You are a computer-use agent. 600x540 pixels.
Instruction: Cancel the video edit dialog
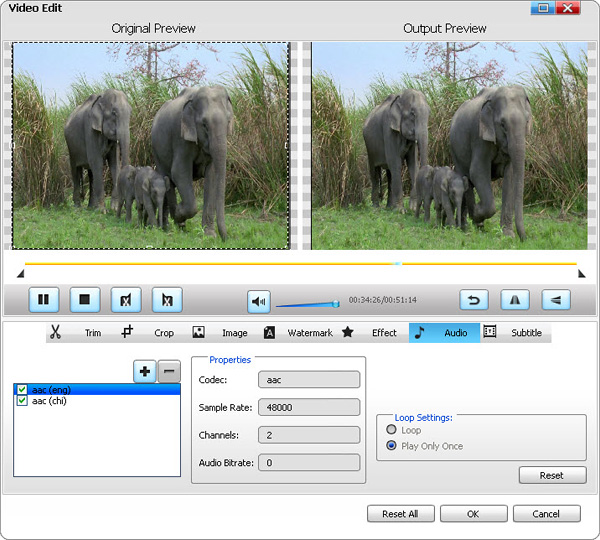click(546, 514)
